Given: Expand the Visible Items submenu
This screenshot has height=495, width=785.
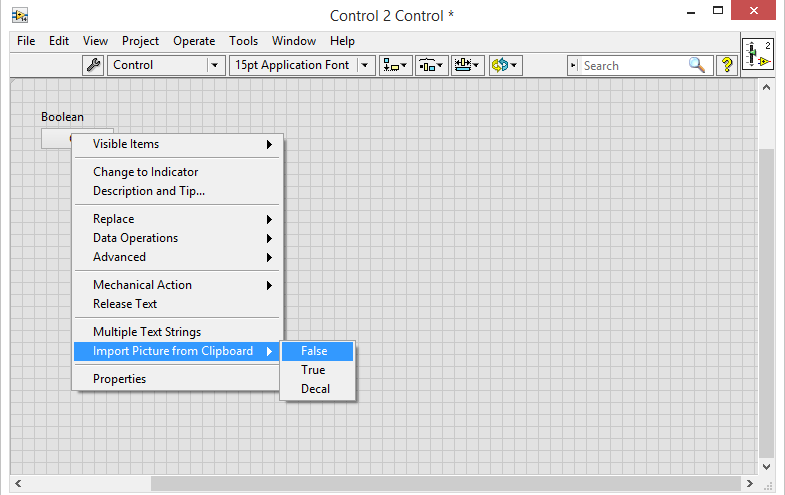Looking at the screenshot, I should tap(179, 144).
